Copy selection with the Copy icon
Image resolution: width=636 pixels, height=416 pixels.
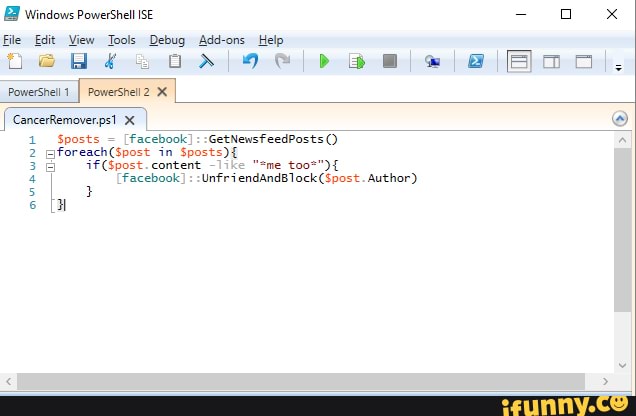pos(142,62)
